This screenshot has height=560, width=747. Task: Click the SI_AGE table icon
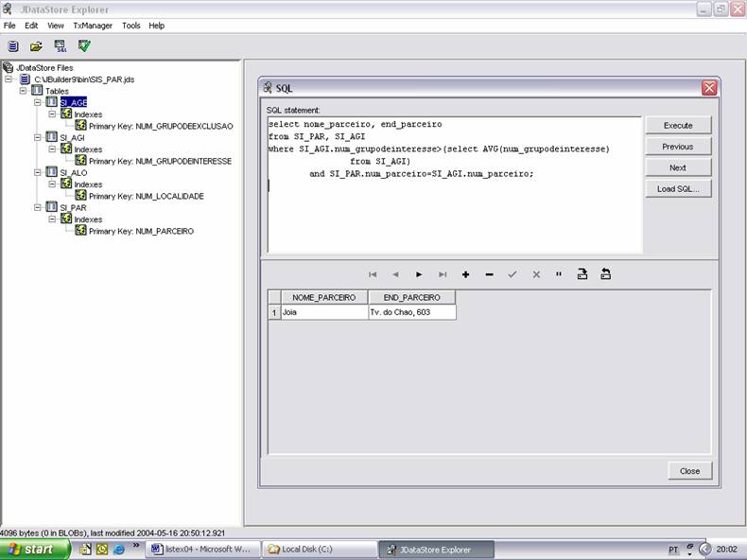coord(51,102)
